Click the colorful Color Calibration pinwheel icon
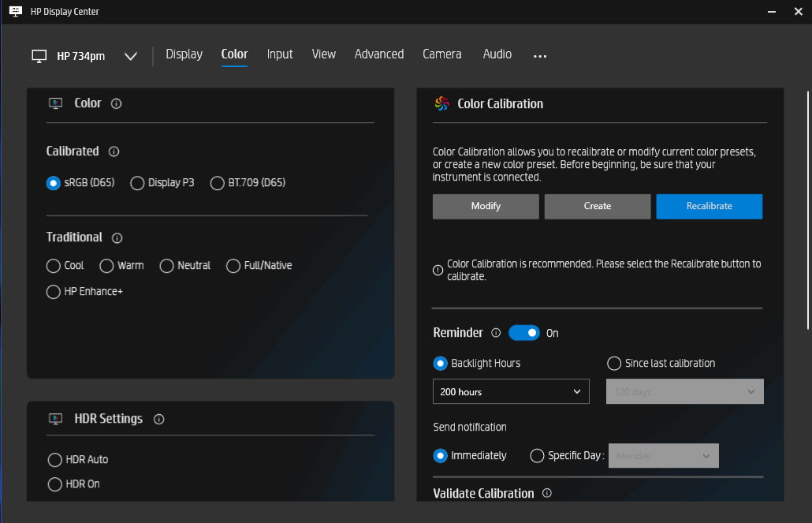 [x=441, y=103]
